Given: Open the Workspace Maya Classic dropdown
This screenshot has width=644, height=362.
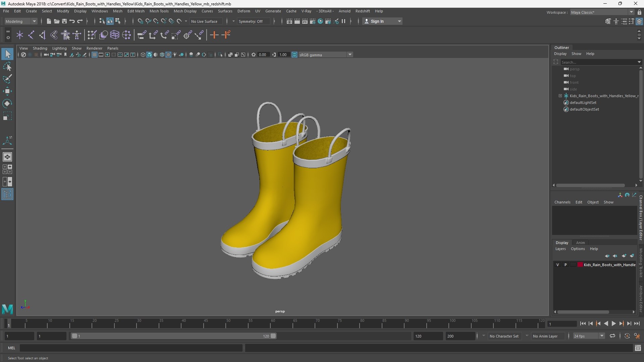Looking at the screenshot, I should tap(602, 12).
